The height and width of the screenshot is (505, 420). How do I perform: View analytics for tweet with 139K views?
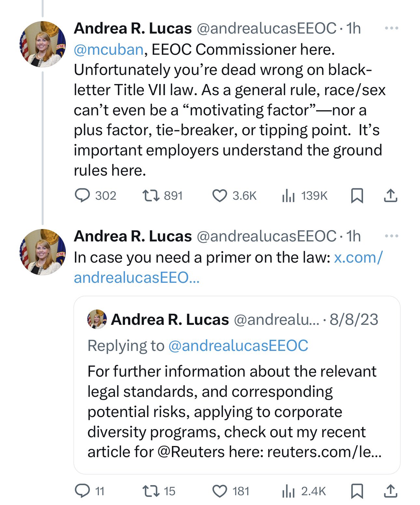[288, 196]
